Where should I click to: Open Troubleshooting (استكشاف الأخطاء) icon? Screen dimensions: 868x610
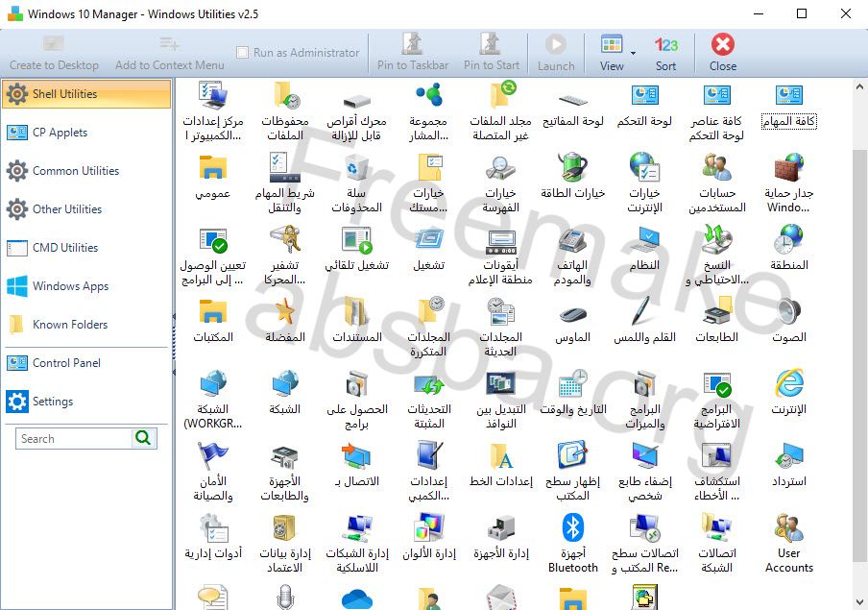click(x=717, y=455)
